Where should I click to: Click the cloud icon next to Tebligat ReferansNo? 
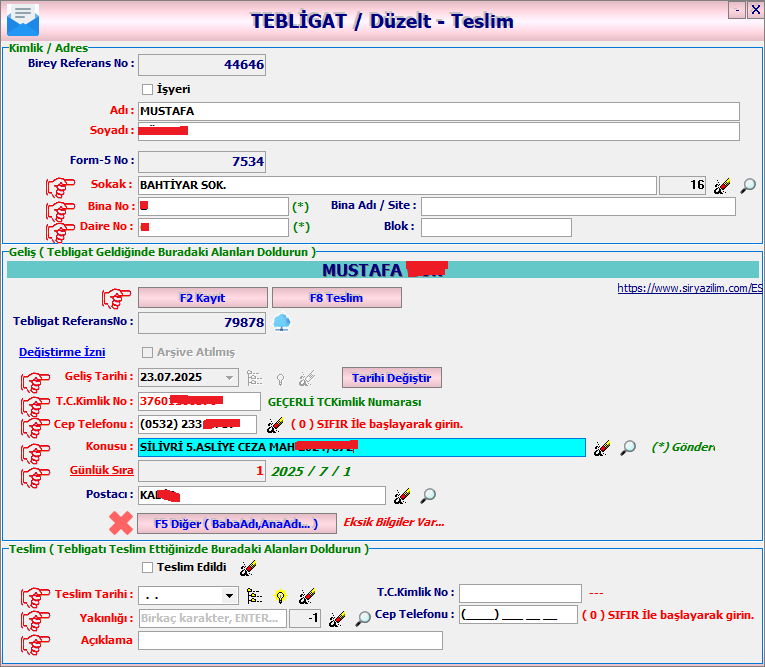tap(282, 322)
